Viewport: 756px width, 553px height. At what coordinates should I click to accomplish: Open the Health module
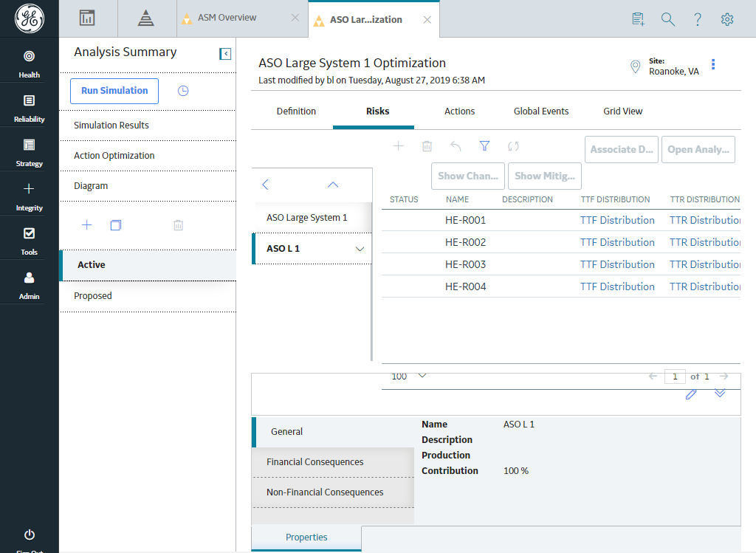click(x=29, y=63)
